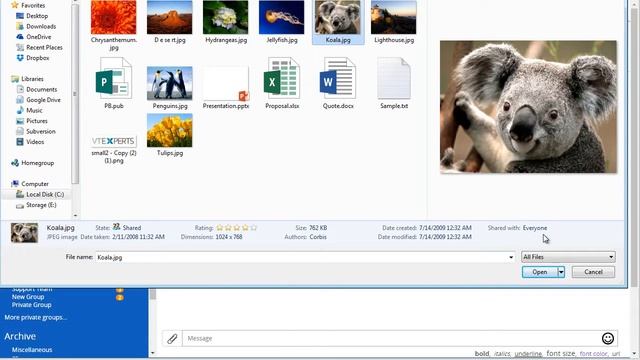This screenshot has width=640, height=360.
Task: Expand the File name history dropdown arrow
Action: point(511,258)
